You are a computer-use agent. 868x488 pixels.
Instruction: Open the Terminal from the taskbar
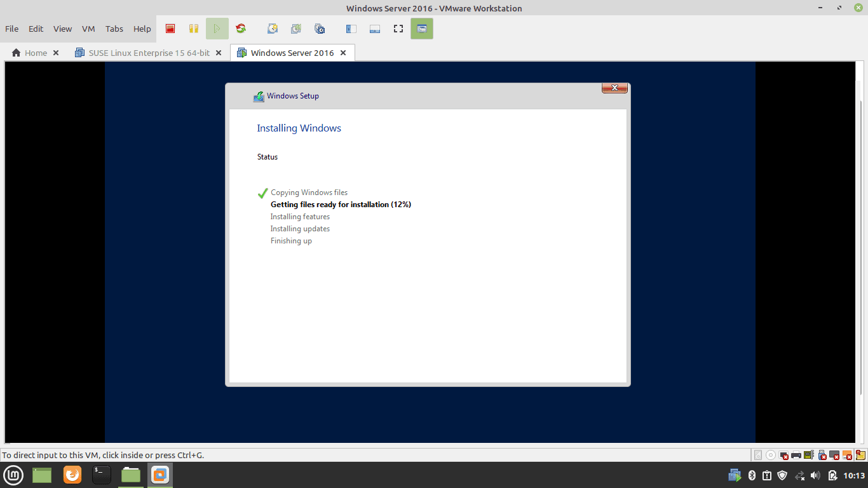(x=102, y=475)
